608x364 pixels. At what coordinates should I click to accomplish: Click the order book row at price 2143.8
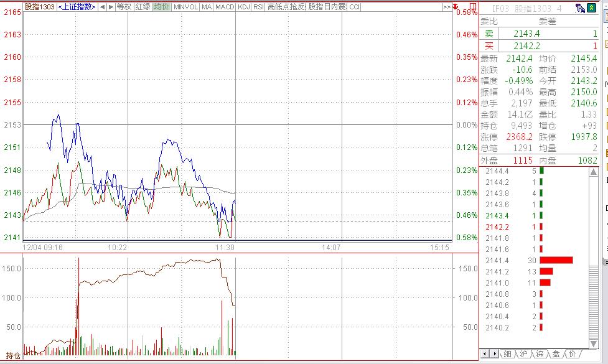(x=535, y=194)
